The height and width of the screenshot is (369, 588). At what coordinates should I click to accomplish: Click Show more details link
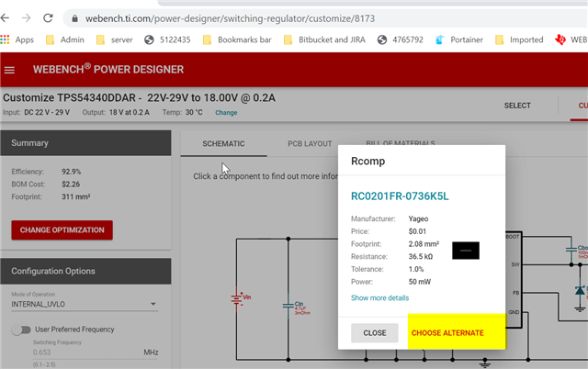pyautogui.click(x=379, y=297)
